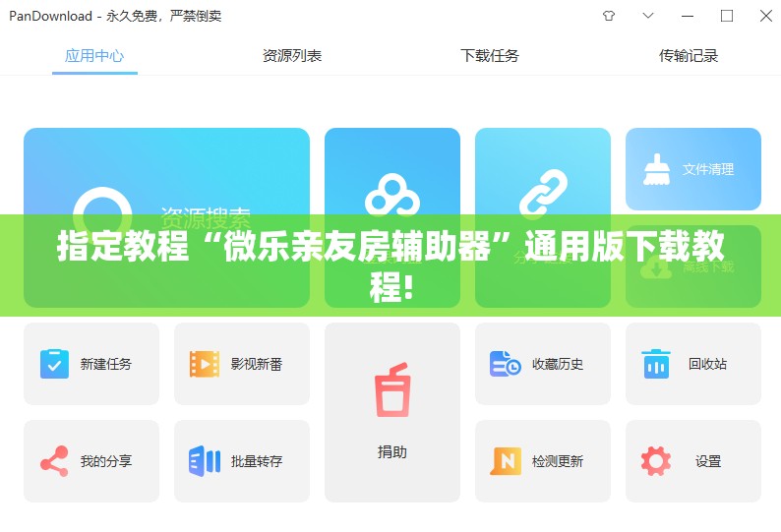Open 回收站 label
The image size is (781, 532).
708,364
